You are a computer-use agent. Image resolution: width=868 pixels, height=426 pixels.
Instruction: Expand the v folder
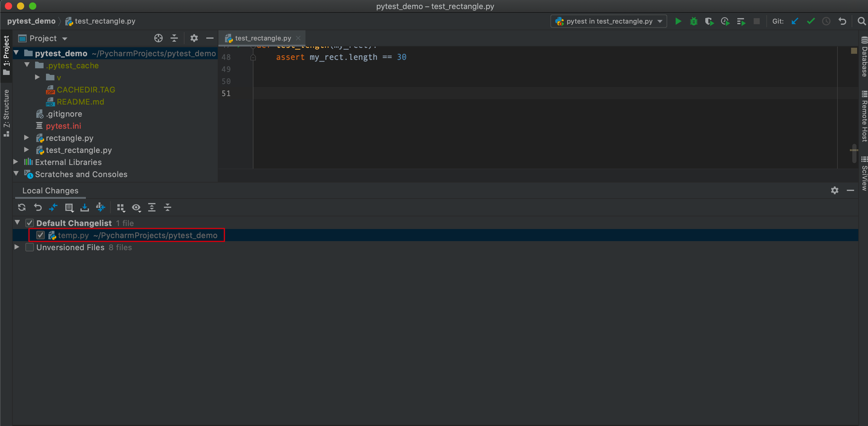(x=38, y=77)
